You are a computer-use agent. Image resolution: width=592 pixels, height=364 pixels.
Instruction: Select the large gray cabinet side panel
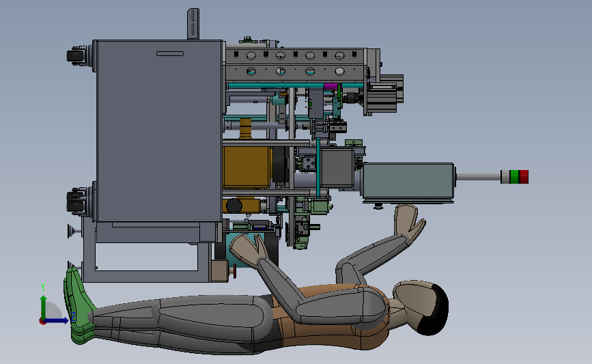[x=159, y=130]
